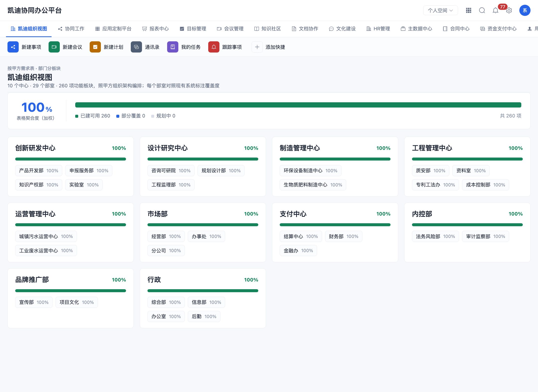Click the orange 新建计划 chart icon
The image size is (538, 392).
pyautogui.click(x=95, y=47)
